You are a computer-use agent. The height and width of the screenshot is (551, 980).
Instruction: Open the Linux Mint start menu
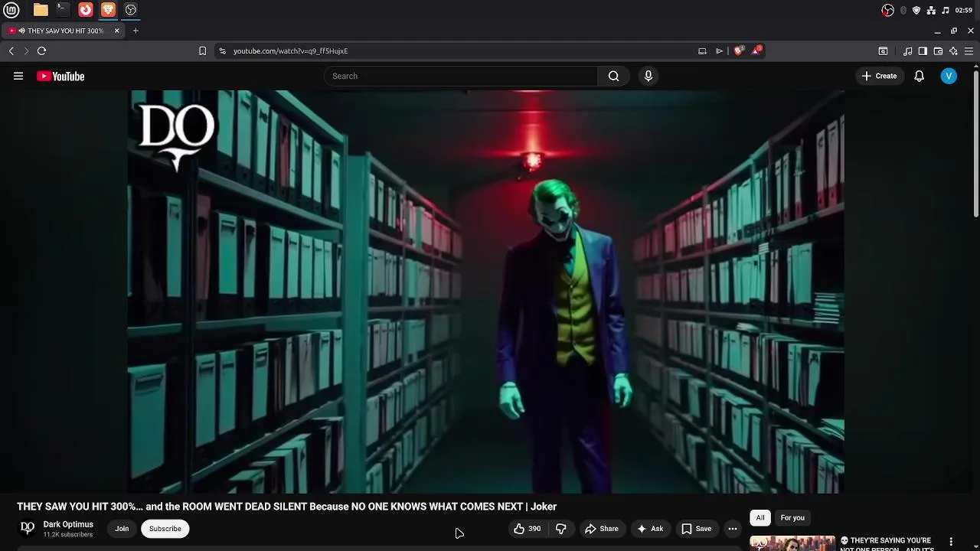13,10
